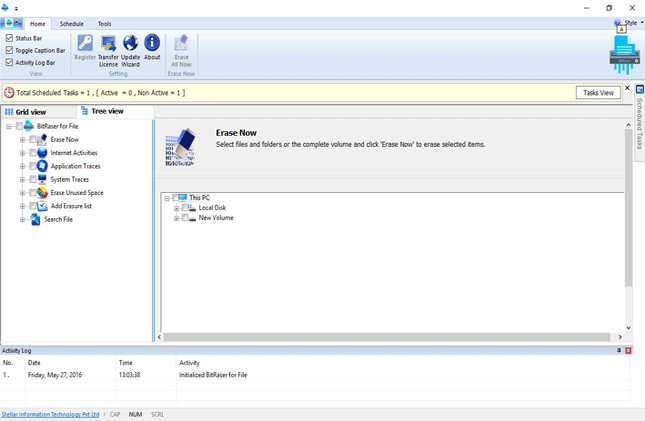This screenshot has width=645, height=421.
Task: Select the Erase Unused Space label
Action: pos(77,193)
